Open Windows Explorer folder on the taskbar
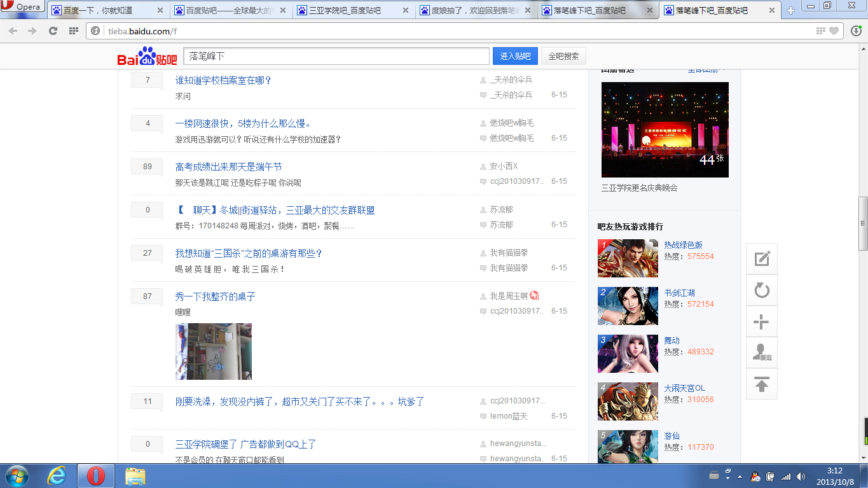Screen dimensions: 868x488 tap(135, 476)
